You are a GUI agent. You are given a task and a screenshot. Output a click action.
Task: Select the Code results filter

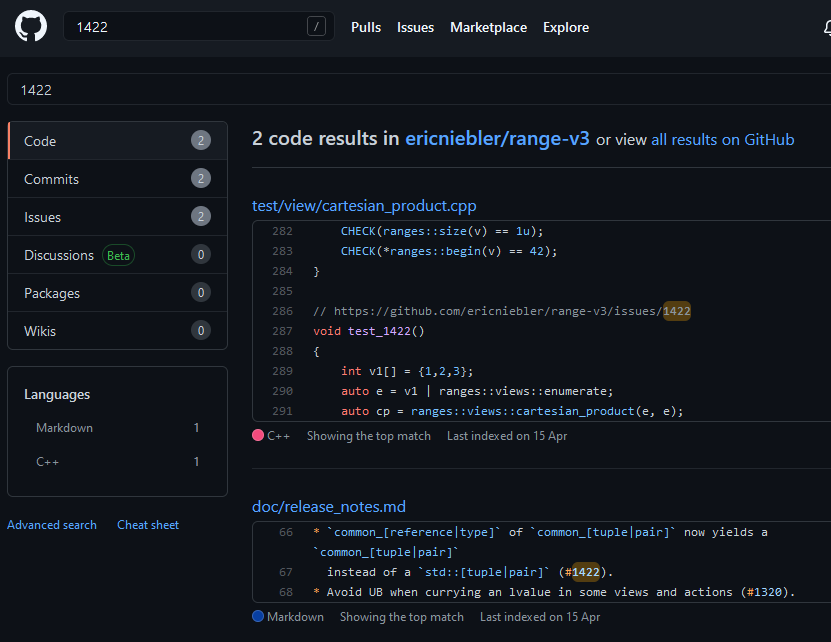point(118,140)
